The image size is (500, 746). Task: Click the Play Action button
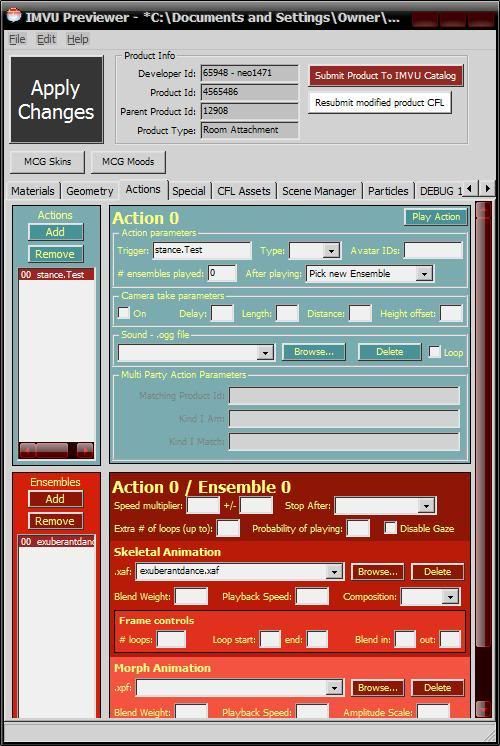436,217
